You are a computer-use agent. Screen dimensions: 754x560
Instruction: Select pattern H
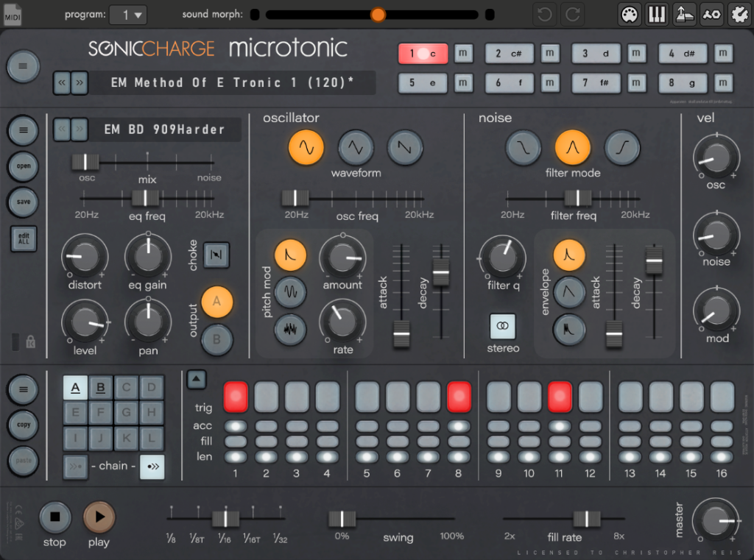pyautogui.click(x=152, y=412)
